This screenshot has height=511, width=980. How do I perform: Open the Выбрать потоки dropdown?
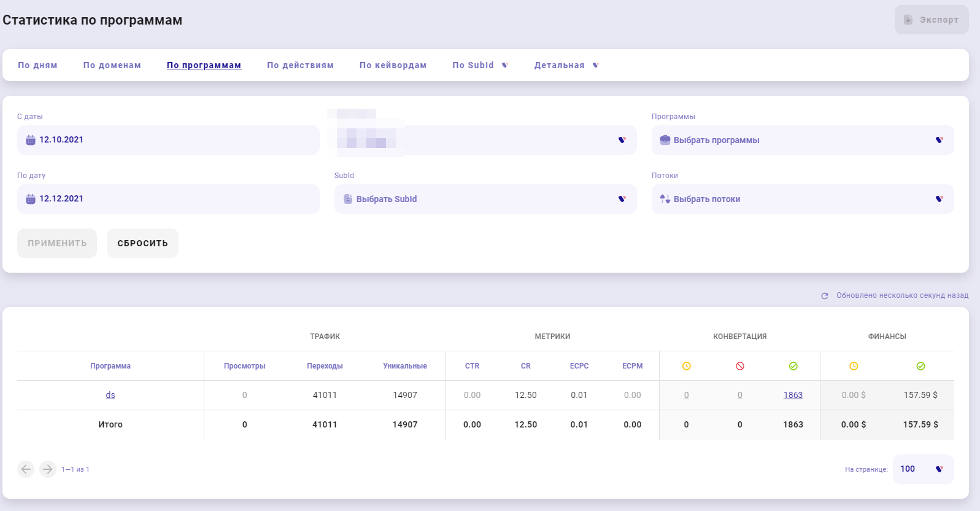coord(802,199)
